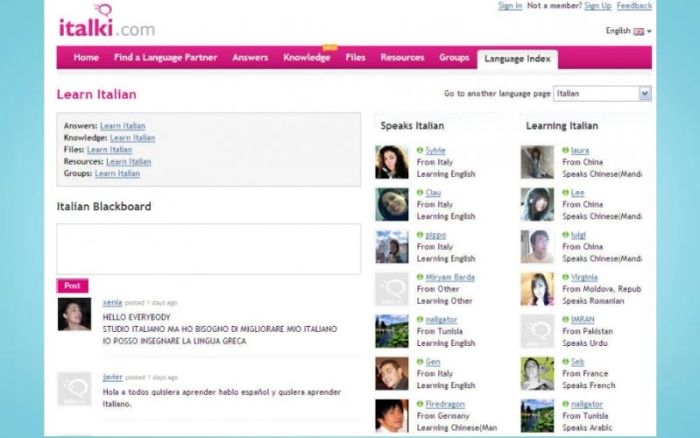This screenshot has width=700, height=438.
Task: Open laura's profile photo
Action: click(537, 162)
